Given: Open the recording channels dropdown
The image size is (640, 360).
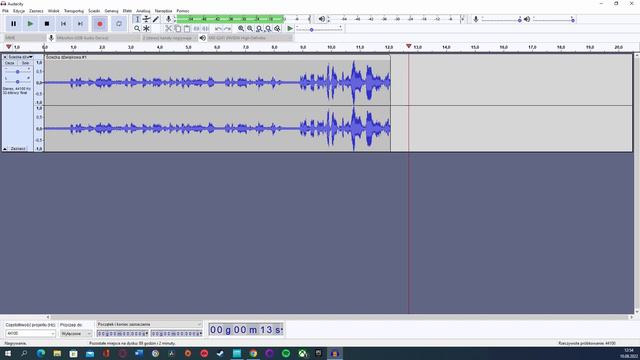Looking at the screenshot, I should click(169, 38).
